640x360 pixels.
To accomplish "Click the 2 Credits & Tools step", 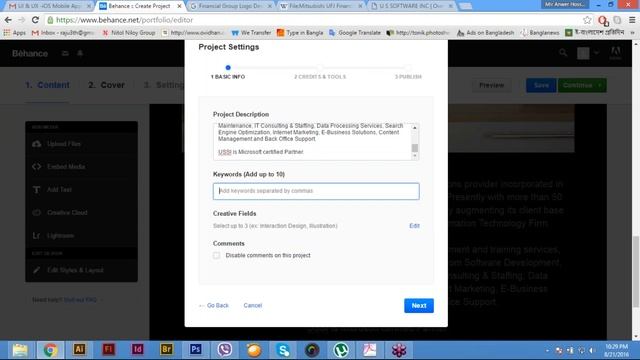I will click(x=320, y=72).
